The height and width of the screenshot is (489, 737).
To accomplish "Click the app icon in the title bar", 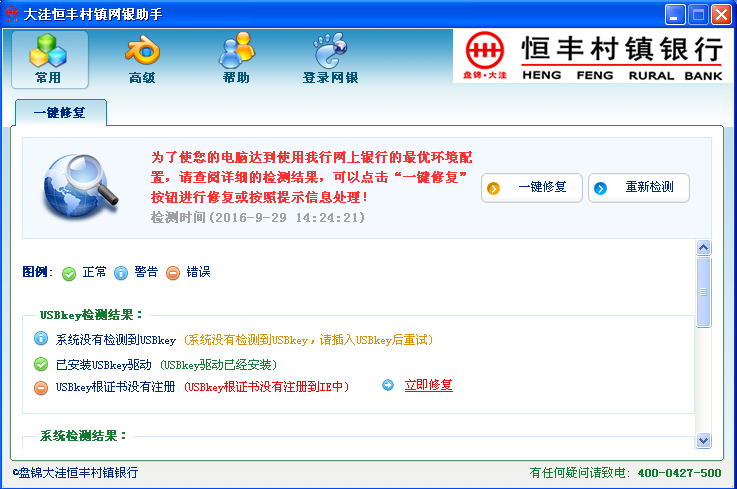I will (11, 14).
